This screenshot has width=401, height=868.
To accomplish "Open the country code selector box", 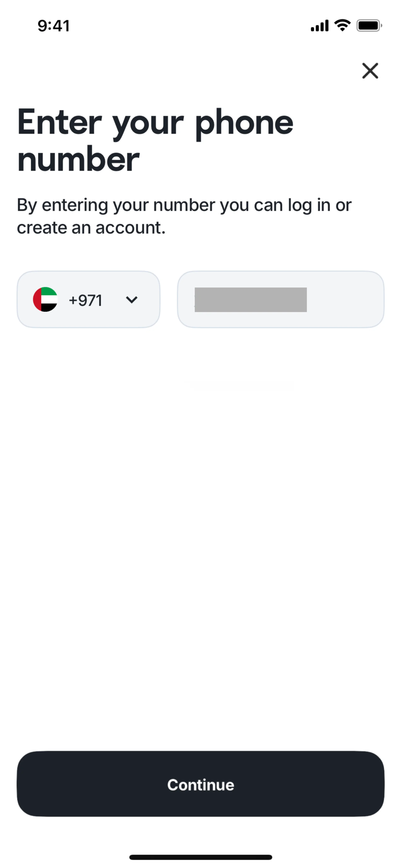I will (88, 299).
